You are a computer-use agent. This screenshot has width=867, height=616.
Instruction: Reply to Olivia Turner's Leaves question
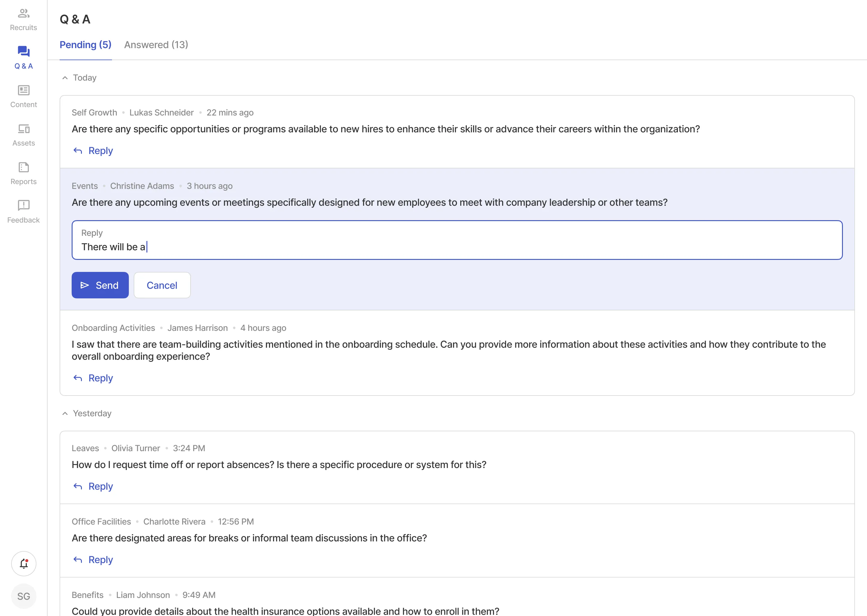coord(93,486)
